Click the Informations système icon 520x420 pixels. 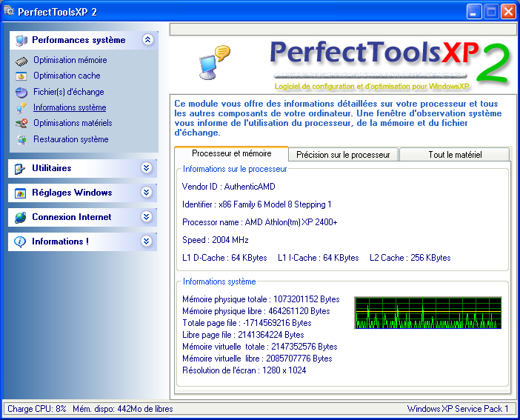21,108
